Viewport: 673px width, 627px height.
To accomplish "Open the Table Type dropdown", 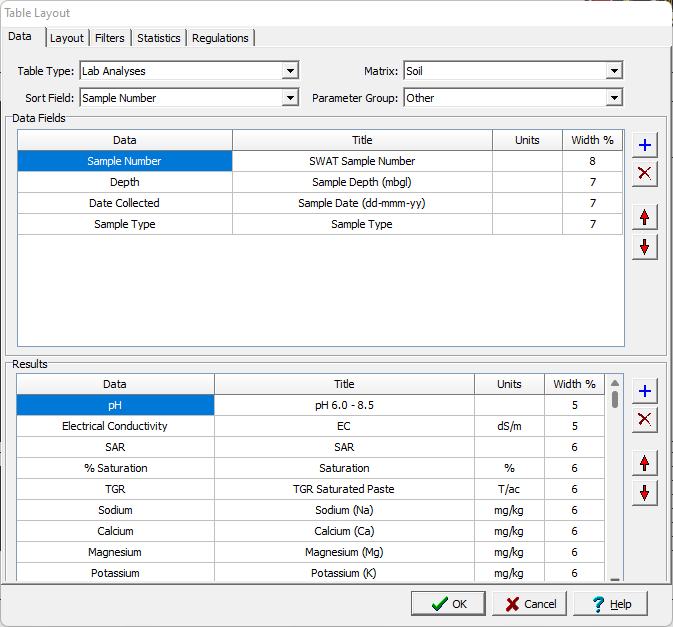I will coord(290,71).
